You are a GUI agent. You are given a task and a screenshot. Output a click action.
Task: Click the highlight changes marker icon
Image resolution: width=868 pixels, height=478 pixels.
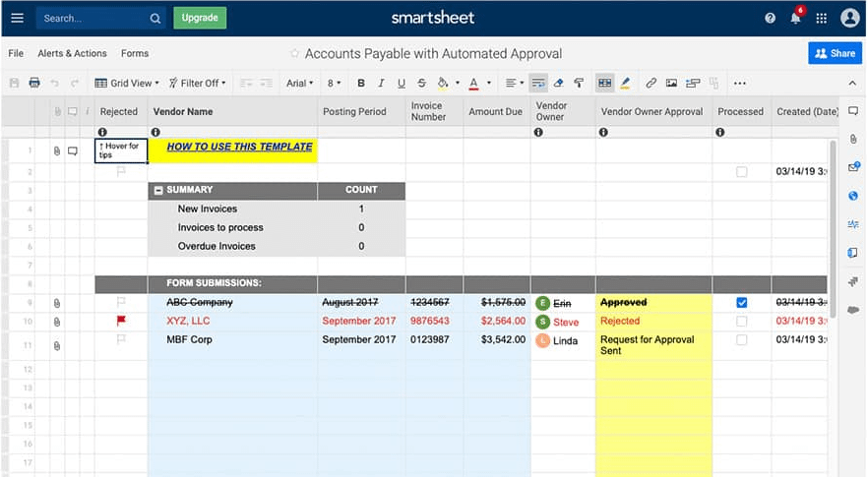626,83
